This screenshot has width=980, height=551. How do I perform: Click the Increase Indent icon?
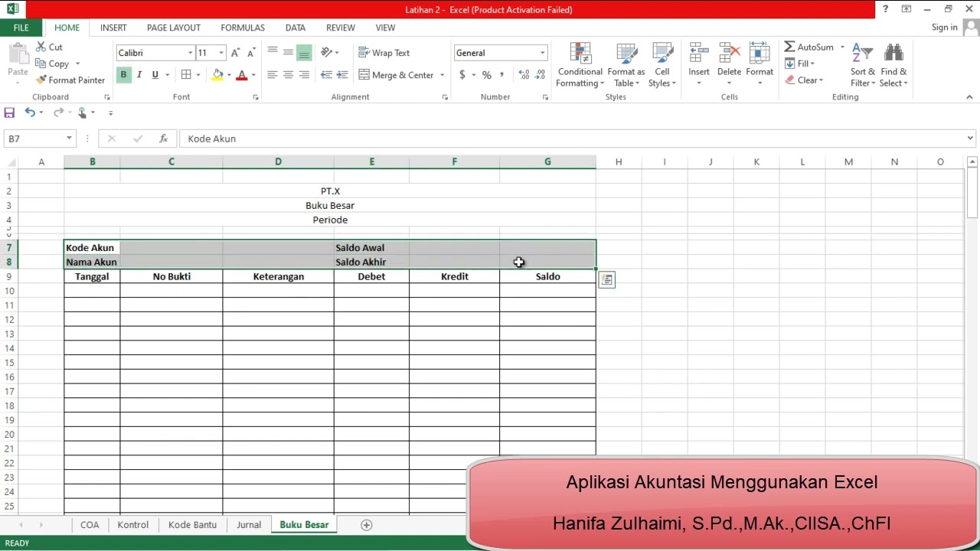pyautogui.click(x=343, y=75)
